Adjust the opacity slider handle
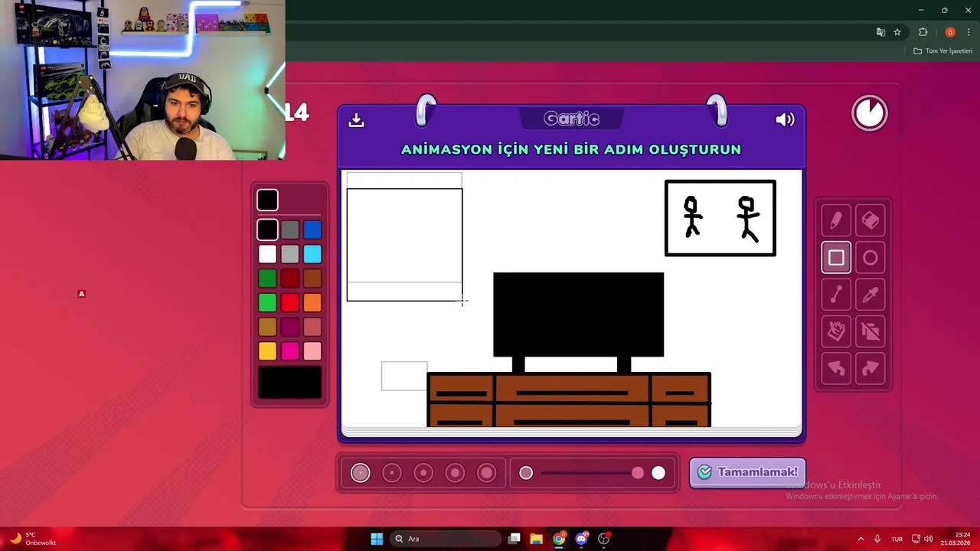980x551 pixels. [x=638, y=473]
